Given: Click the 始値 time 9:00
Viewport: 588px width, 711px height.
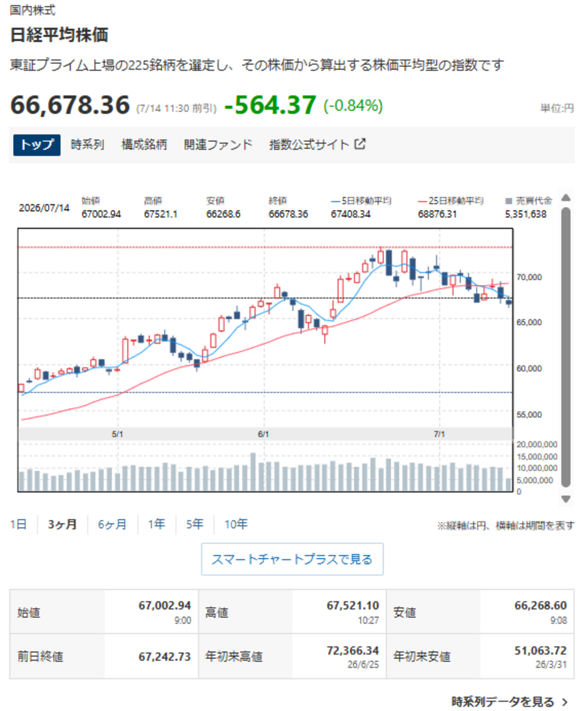Looking at the screenshot, I should (183, 620).
